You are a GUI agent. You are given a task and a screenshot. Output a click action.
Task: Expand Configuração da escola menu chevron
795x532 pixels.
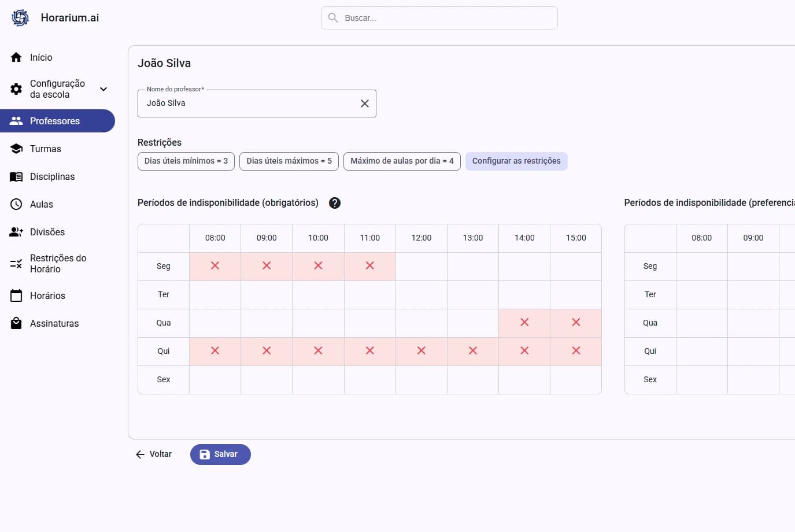pos(103,89)
